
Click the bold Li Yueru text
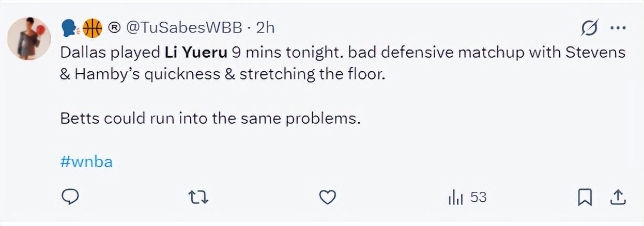(x=196, y=53)
